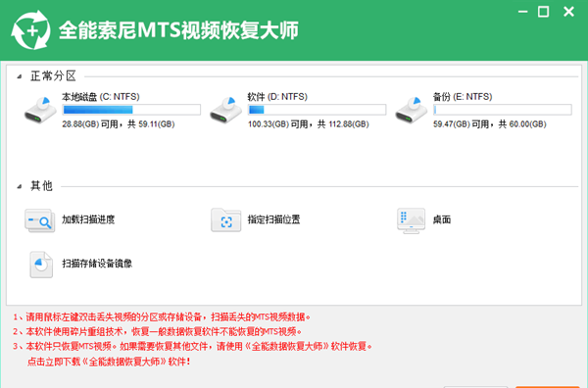Open 扫描存储设备镜像 label

97,264
